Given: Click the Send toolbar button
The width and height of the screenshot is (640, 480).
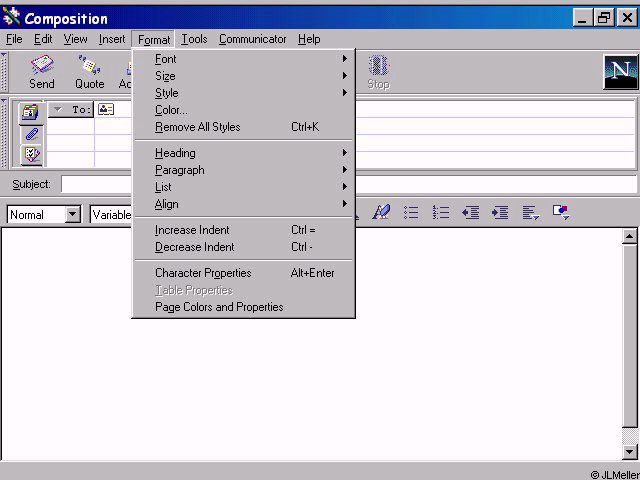Looking at the screenshot, I should tap(42, 72).
